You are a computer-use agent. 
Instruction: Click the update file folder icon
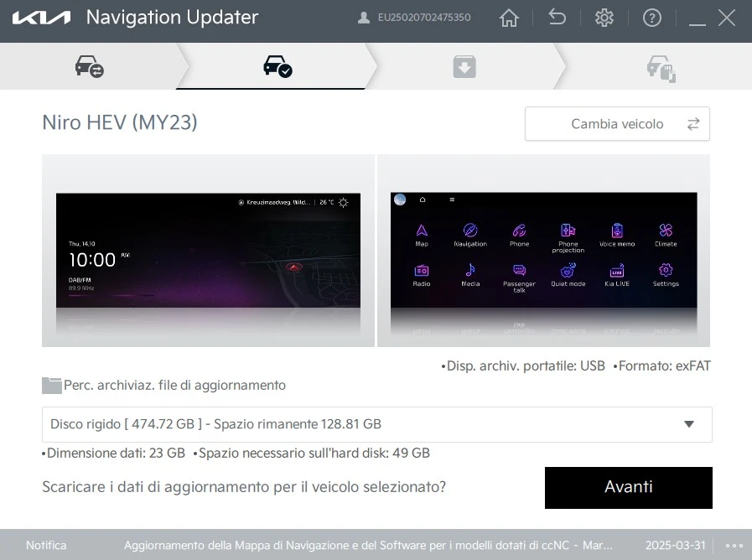52,386
